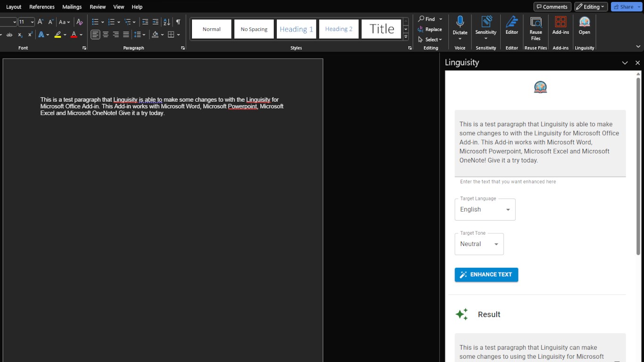Open the Target Tone dropdown

(x=479, y=244)
